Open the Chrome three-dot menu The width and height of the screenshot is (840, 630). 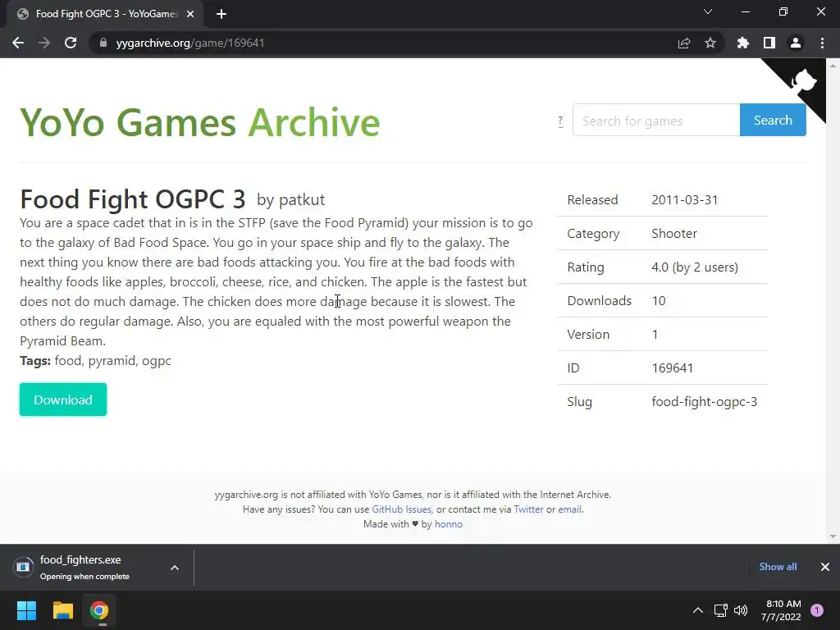coord(822,43)
